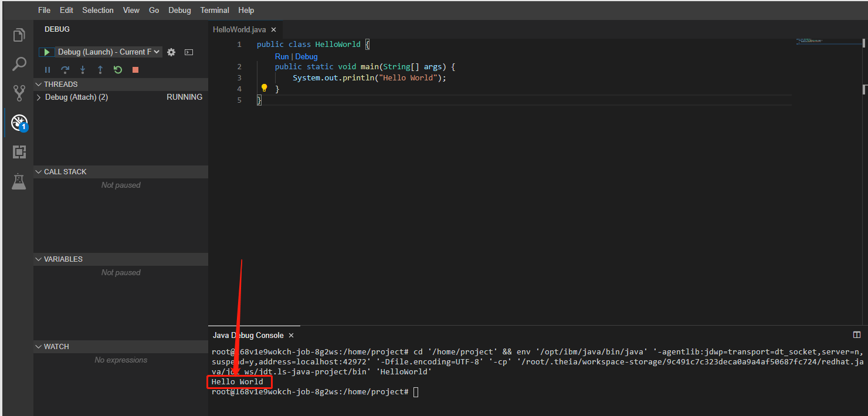Close the Java Debug Console tab

291,336
